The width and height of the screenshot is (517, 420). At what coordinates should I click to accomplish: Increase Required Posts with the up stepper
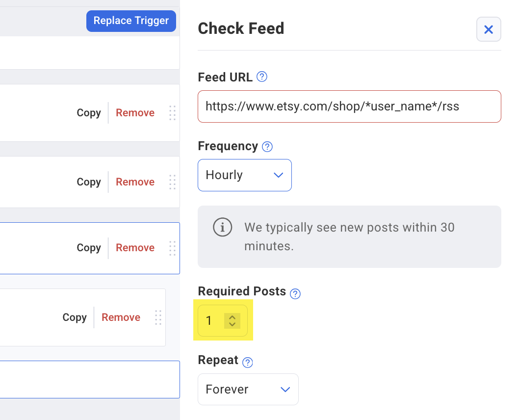(232, 317)
